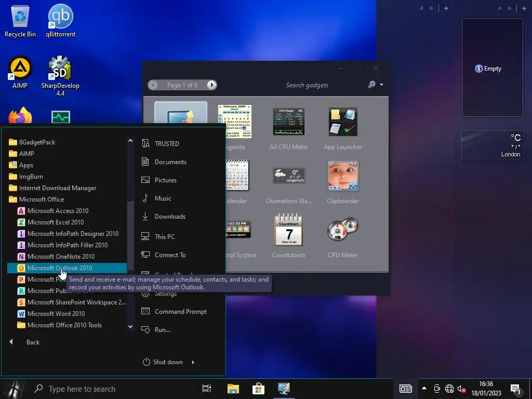The image size is (532, 399).
Task: Go Back in the programs list
Action: (24, 342)
